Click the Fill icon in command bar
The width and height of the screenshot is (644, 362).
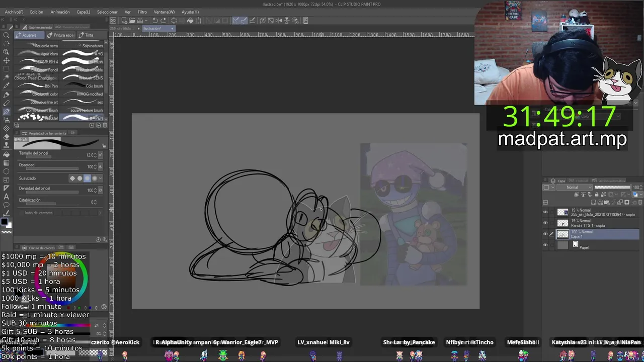[x=190, y=21]
